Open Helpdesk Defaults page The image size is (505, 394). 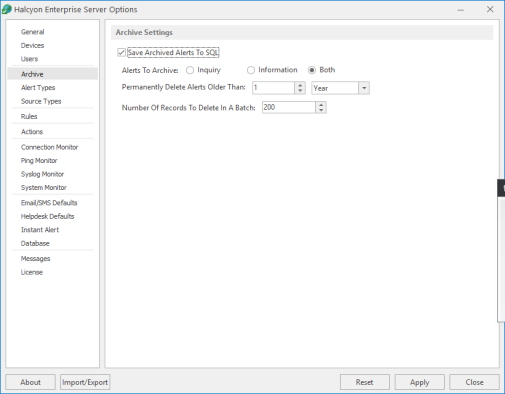(47, 216)
